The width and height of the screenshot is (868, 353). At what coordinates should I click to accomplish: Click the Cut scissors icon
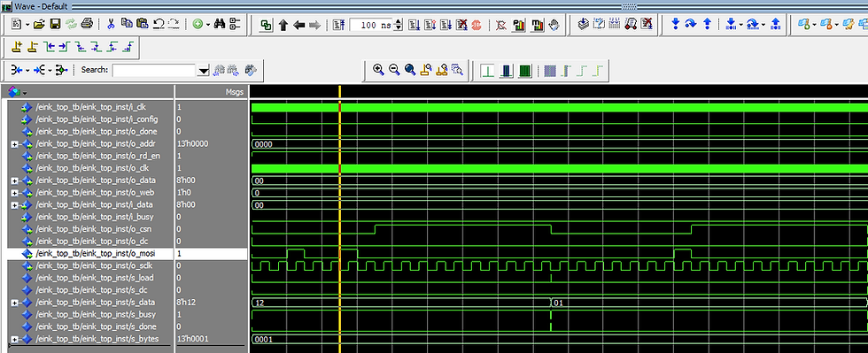tap(111, 25)
